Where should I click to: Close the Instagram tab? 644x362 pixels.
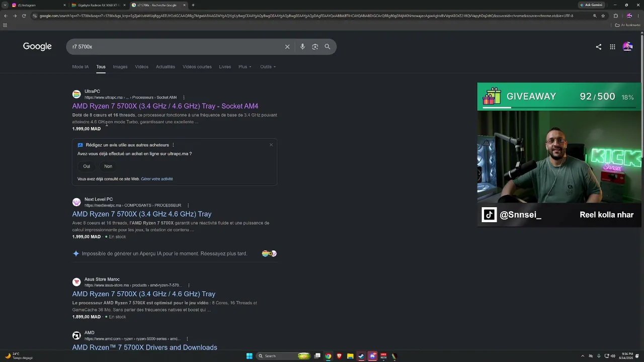point(64,5)
